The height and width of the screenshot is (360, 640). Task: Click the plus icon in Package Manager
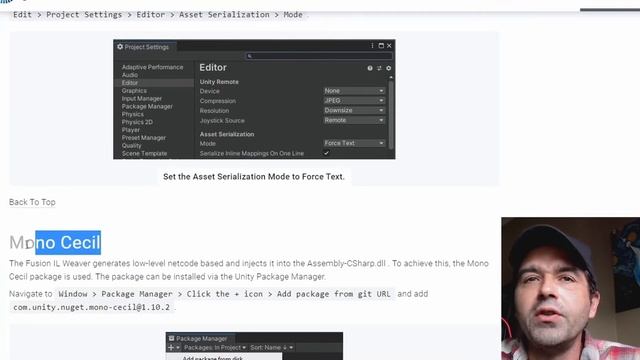tap(171, 347)
